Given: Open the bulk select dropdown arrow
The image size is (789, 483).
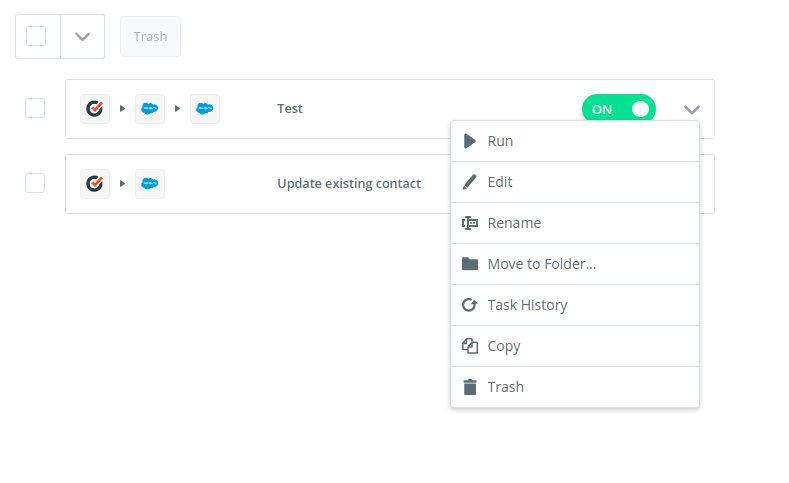Looking at the screenshot, I should [83, 36].
